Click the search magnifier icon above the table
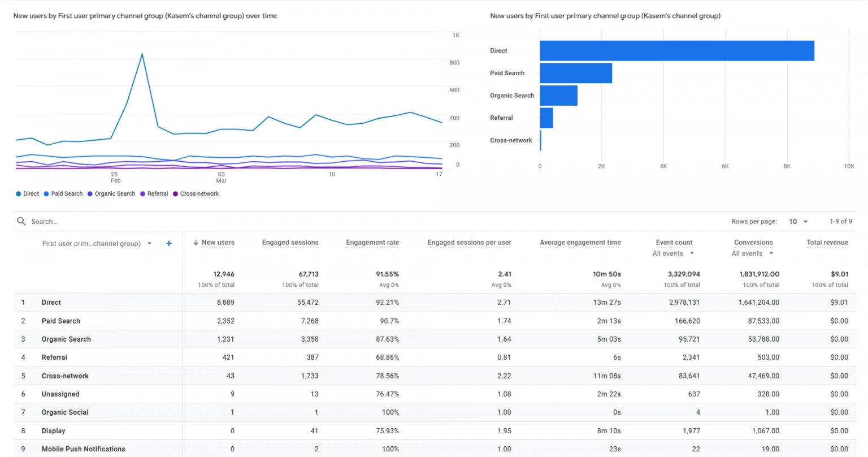The width and height of the screenshot is (868, 457). (x=21, y=221)
